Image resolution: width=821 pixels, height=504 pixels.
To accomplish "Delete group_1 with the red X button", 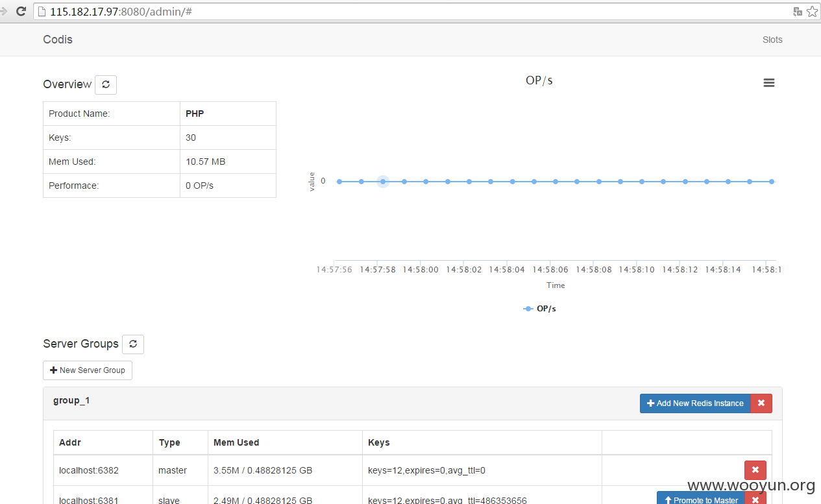I will click(761, 403).
